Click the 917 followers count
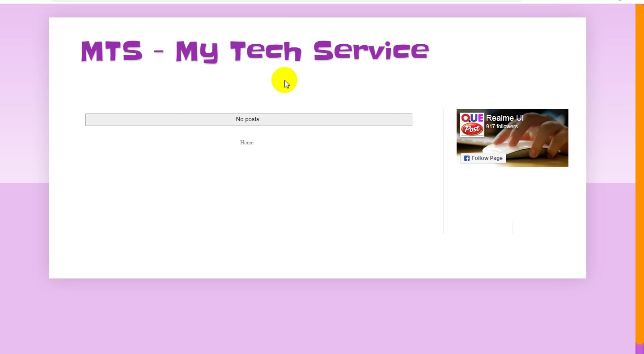This screenshot has width=644, height=354. point(502,126)
